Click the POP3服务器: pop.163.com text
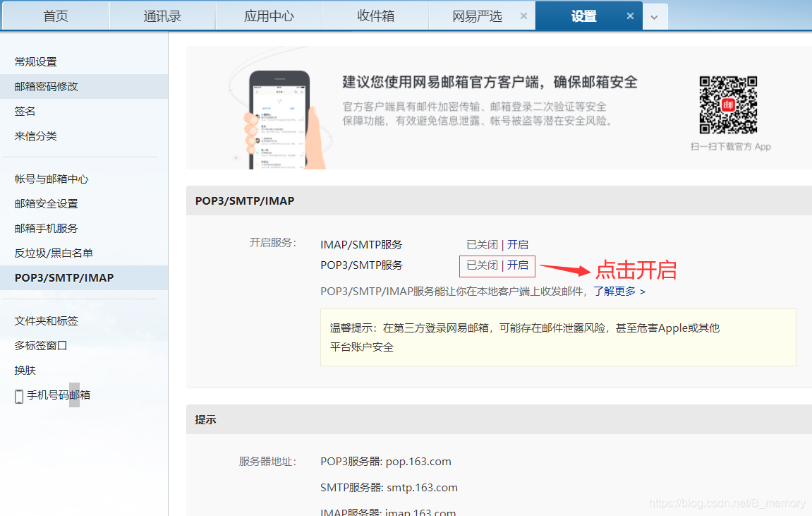The height and width of the screenshot is (516, 812). click(386, 462)
